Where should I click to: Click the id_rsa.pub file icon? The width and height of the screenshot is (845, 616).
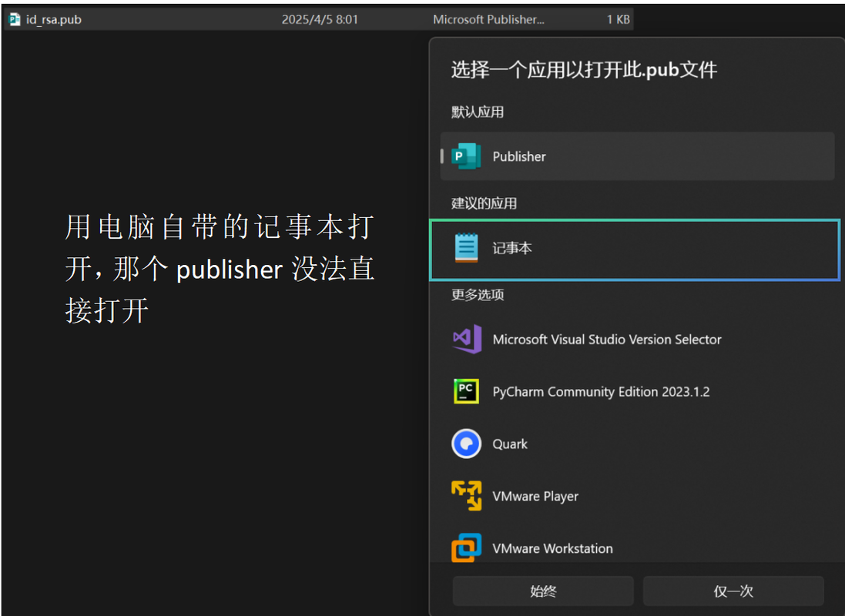click(15, 19)
